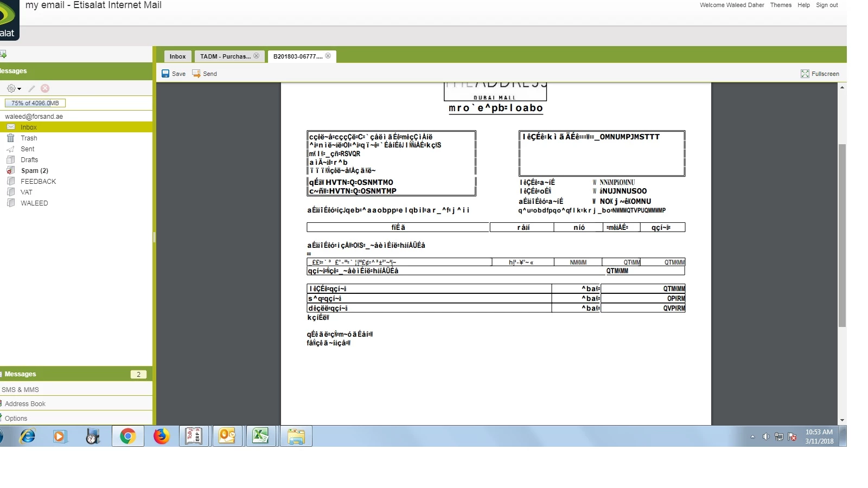Click the storage quota bar 75% of 4096.0MB
Screen dimensions: 868x488
coord(35,103)
